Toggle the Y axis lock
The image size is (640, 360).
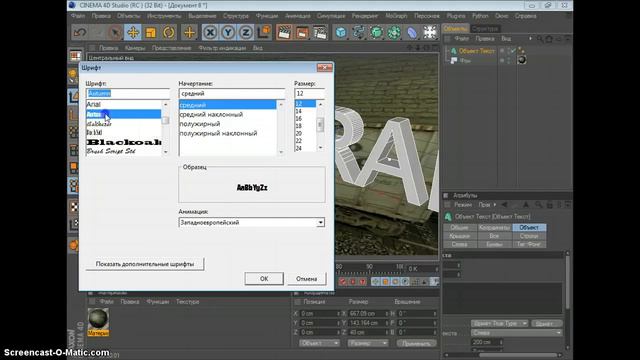[x=228, y=32]
